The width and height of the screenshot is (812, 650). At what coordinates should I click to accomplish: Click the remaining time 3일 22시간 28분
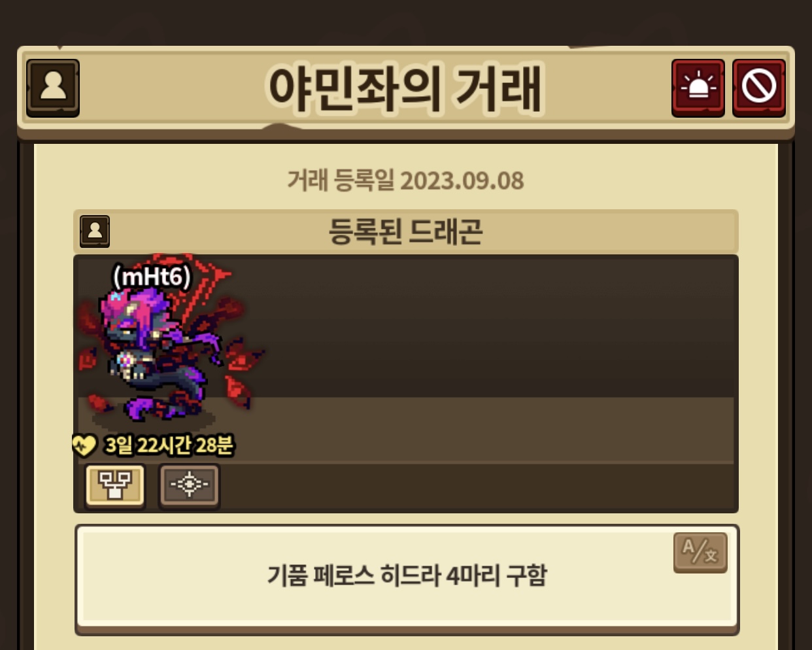(x=169, y=445)
